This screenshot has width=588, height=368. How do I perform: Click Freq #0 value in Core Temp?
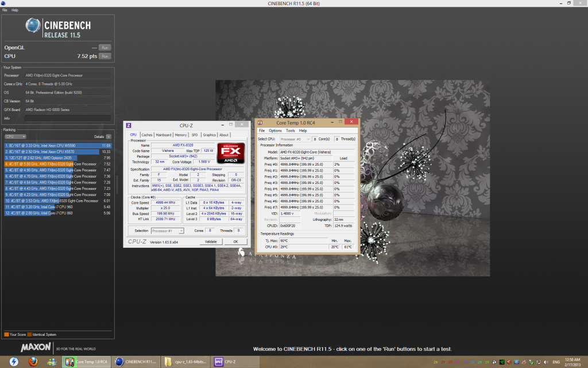pyautogui.click(x=306, y=164)
